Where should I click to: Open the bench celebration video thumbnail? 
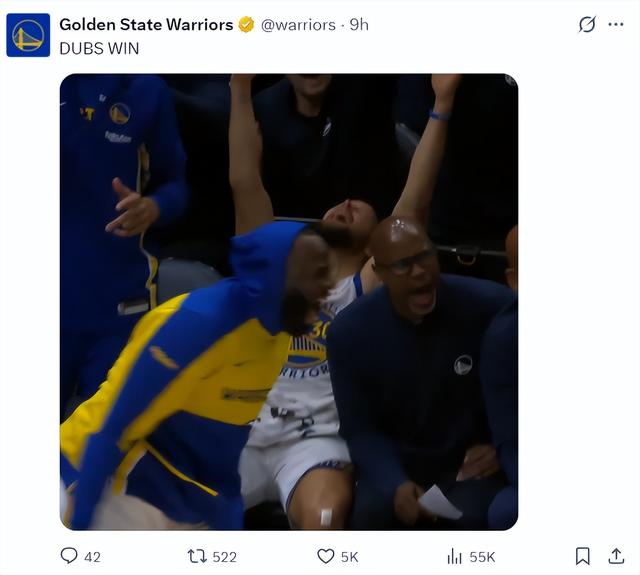coord(289,302)
